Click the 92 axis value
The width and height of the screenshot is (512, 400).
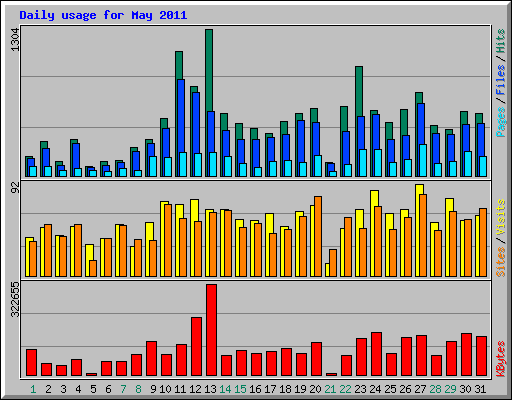[15, 188]
